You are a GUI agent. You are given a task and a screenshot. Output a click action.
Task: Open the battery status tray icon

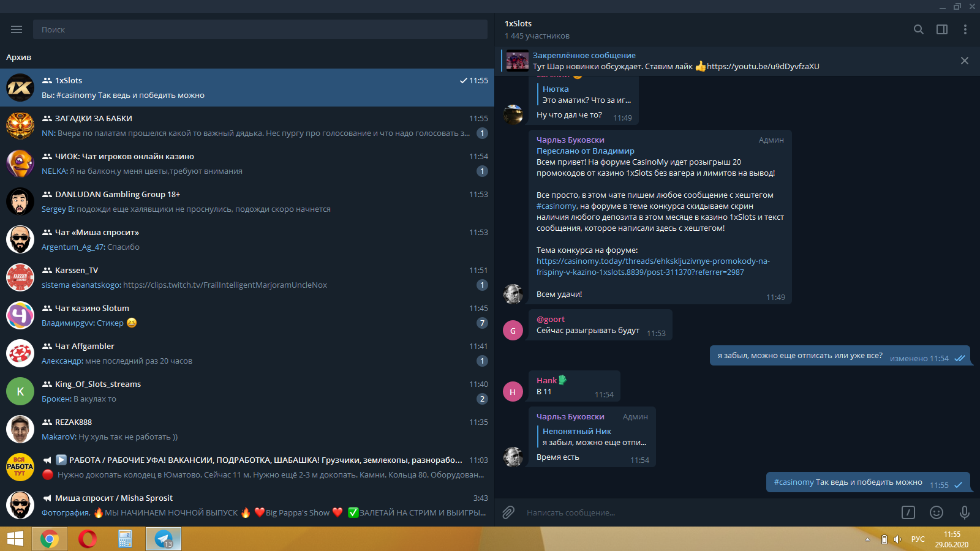click(x=884, y=539)
